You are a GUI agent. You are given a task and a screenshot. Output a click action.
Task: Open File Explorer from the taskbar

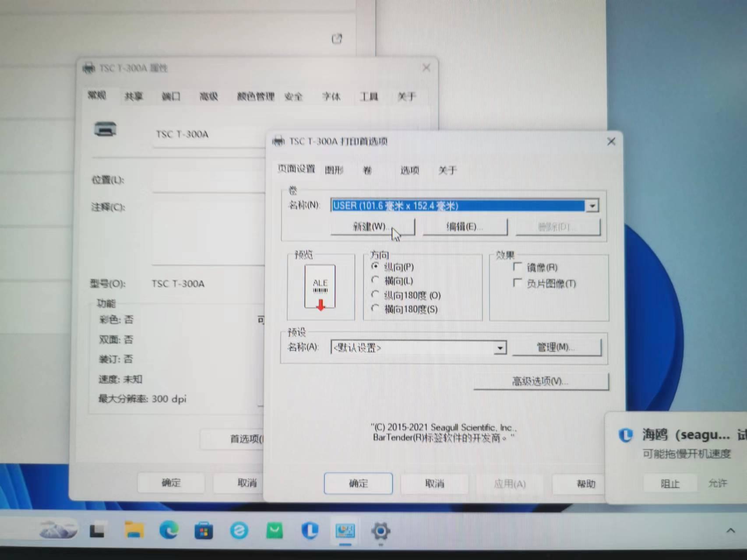(134, 530)
